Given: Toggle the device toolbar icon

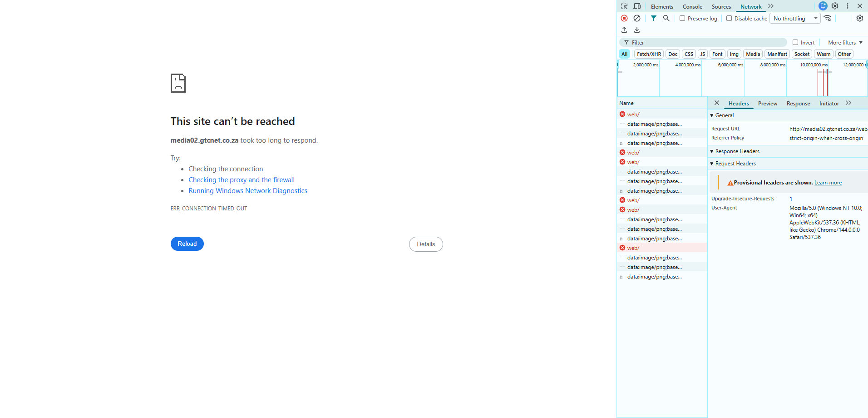Looking at the screenshot, I should coord(637,6).
